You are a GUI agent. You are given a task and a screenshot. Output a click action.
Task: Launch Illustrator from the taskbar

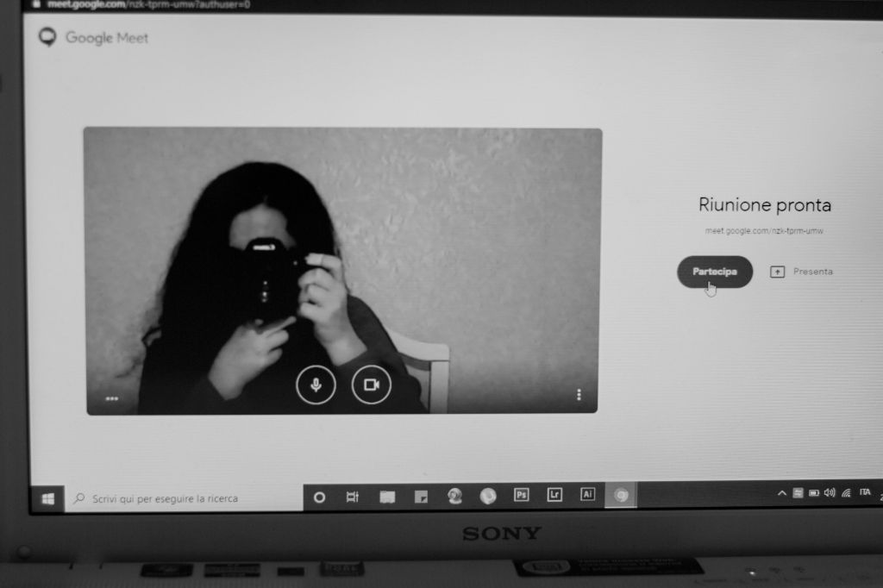[x=587, y=495]
